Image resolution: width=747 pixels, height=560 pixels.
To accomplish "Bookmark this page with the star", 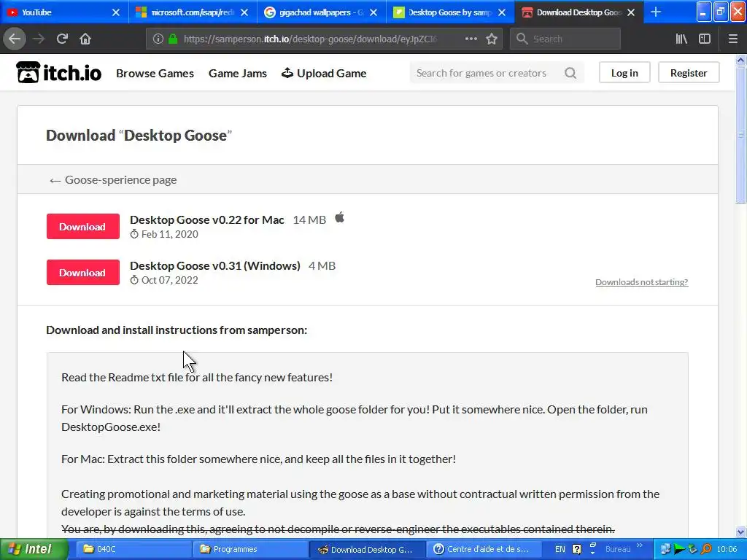I will pyautogui.click(x=492, y=39).
